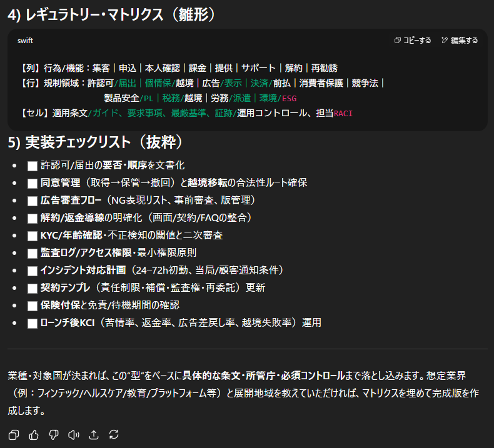Regenerate the response with refresh icon
Viewport: 494px width, 448px height.
(x=114, y=435)
